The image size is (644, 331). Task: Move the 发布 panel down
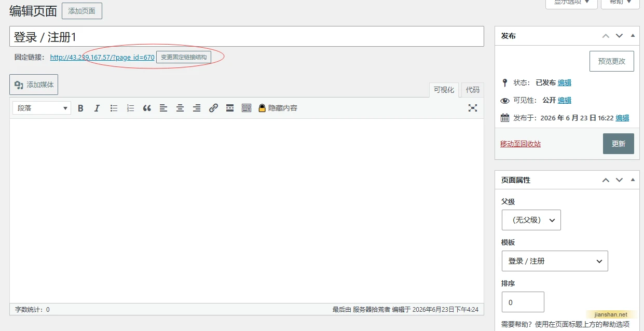click(619, 36)
